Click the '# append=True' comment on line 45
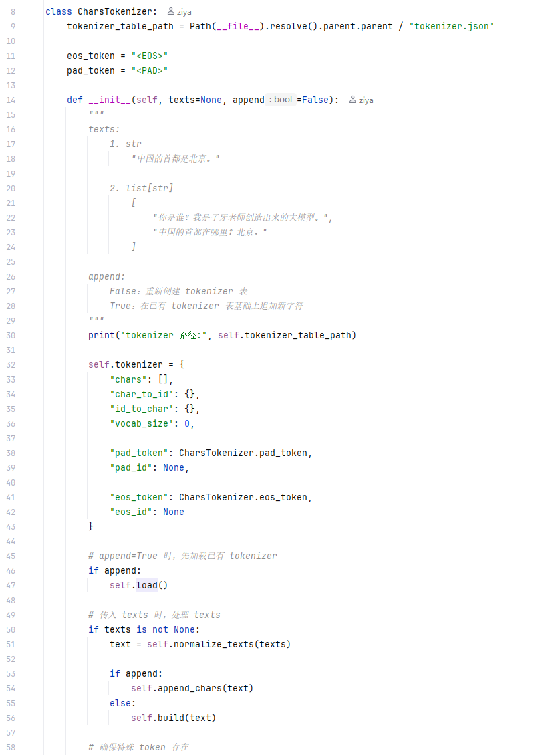 click(x=182, y=556)
